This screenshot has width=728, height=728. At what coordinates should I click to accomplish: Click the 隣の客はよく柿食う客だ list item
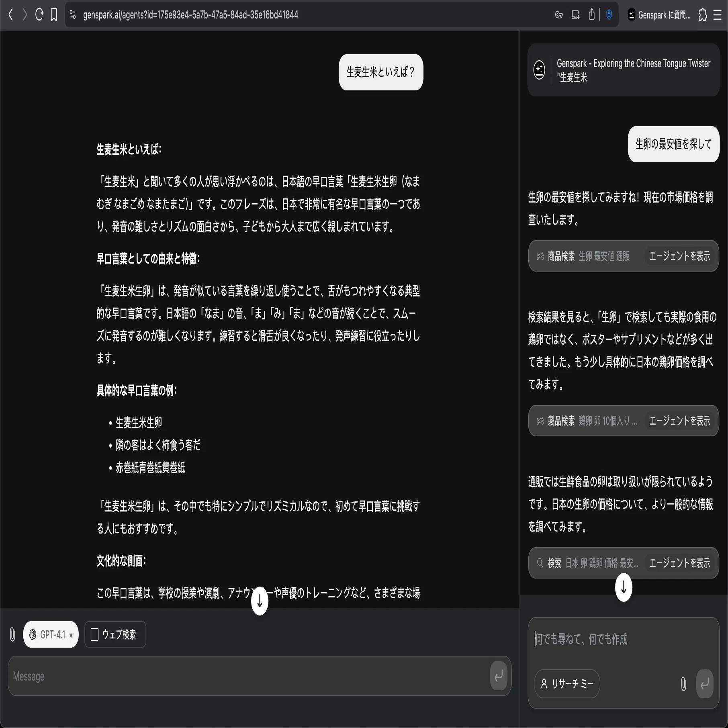[158, 445]
